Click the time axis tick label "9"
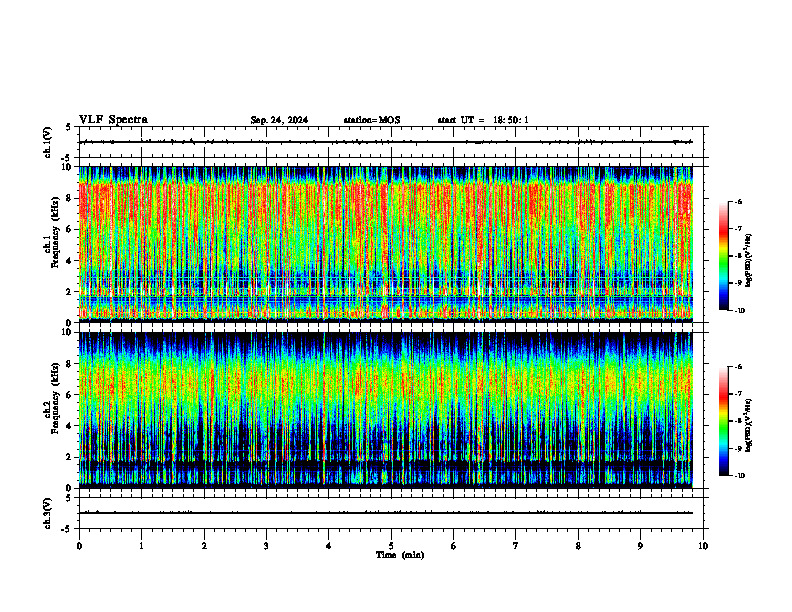The width and height of the screenshot is (792, 612). pos(640,546)
